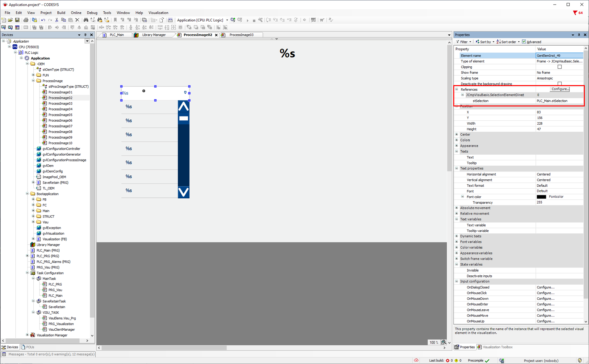Expand the Visualization Manager tree node
Viewport: 589px width, 364px height.
(x=27, y=335)
